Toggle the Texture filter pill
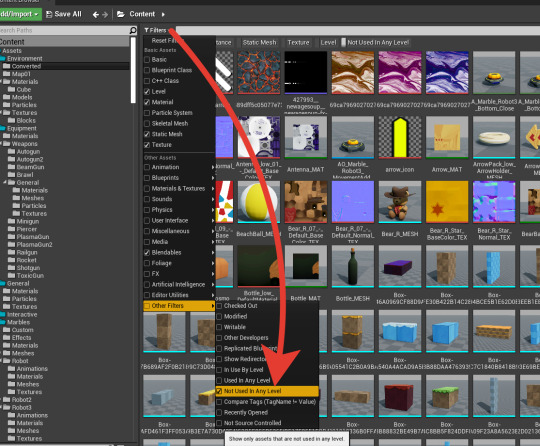 click(x=298, y=43)
